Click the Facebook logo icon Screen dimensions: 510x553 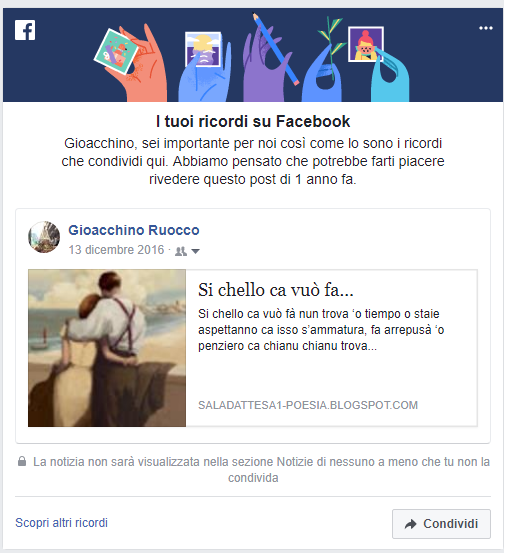point(25,30)
